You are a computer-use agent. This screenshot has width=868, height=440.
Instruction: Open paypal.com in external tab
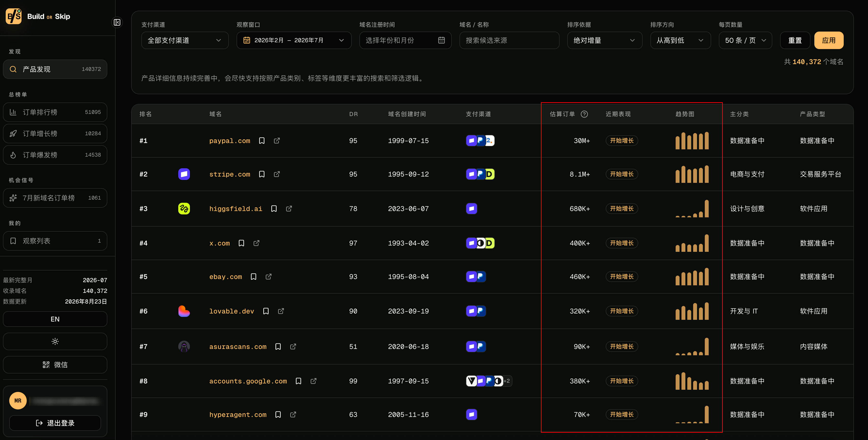[x=277, y=141]
